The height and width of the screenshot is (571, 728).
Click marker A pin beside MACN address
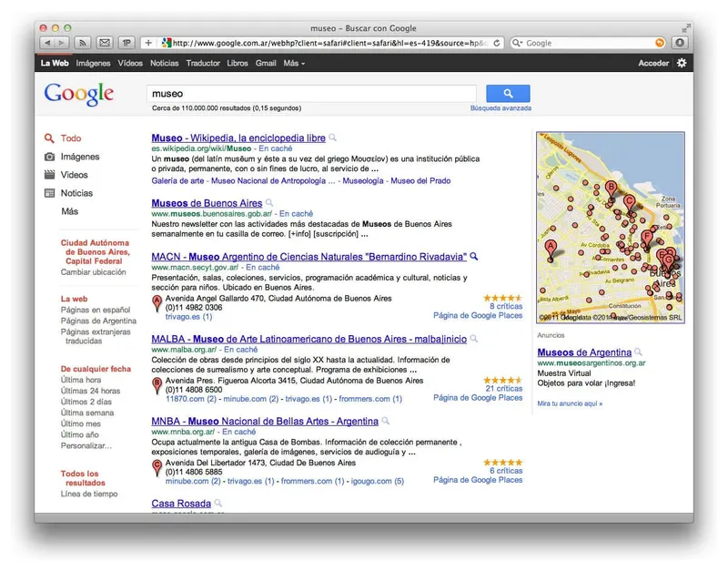[x=157, y=303]
